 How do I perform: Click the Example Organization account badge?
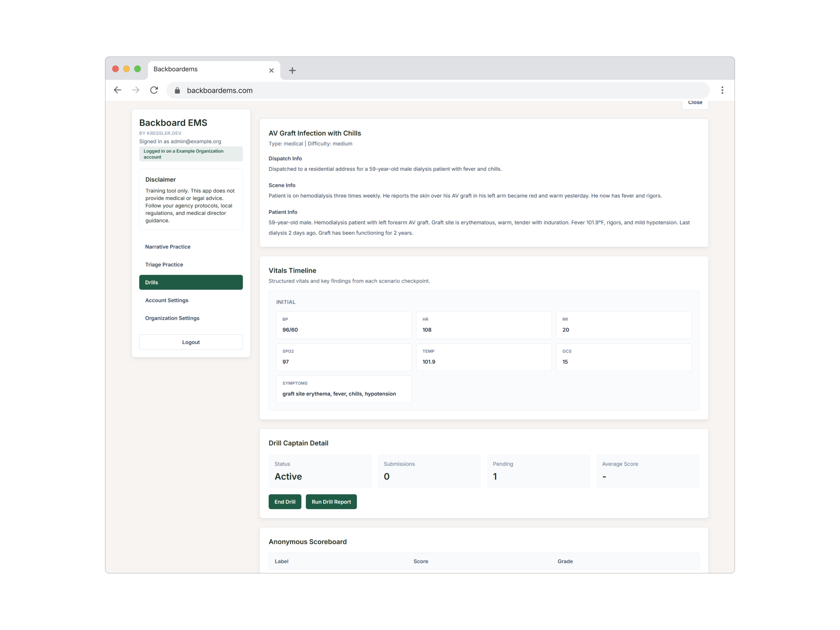click(x=191, y=154)
